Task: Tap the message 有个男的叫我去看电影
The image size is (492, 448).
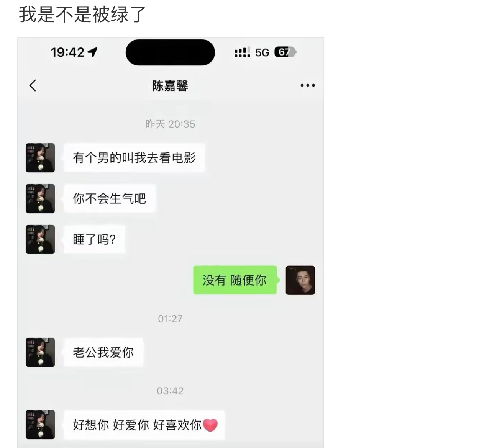Action: click(x=134, y=158)
